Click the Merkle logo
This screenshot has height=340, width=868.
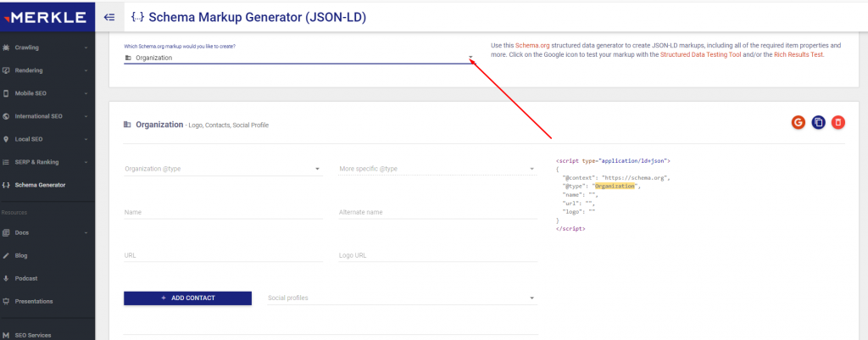coord(46,17)
